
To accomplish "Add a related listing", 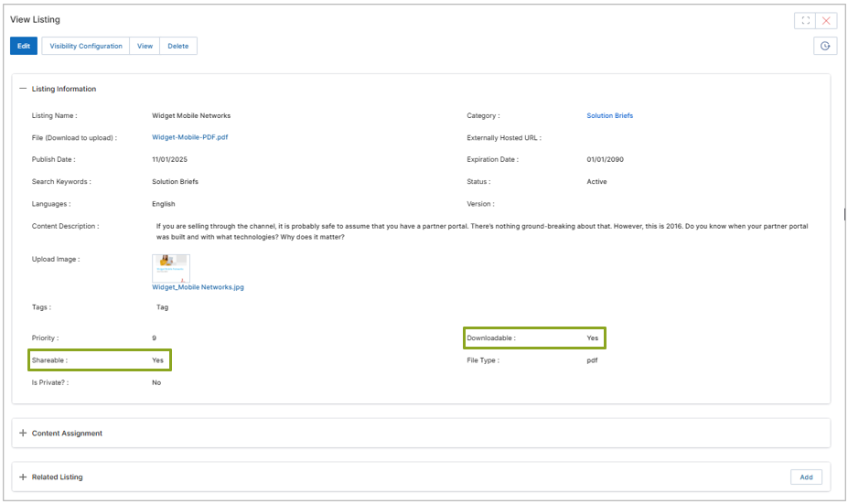I will coord(806,477).
